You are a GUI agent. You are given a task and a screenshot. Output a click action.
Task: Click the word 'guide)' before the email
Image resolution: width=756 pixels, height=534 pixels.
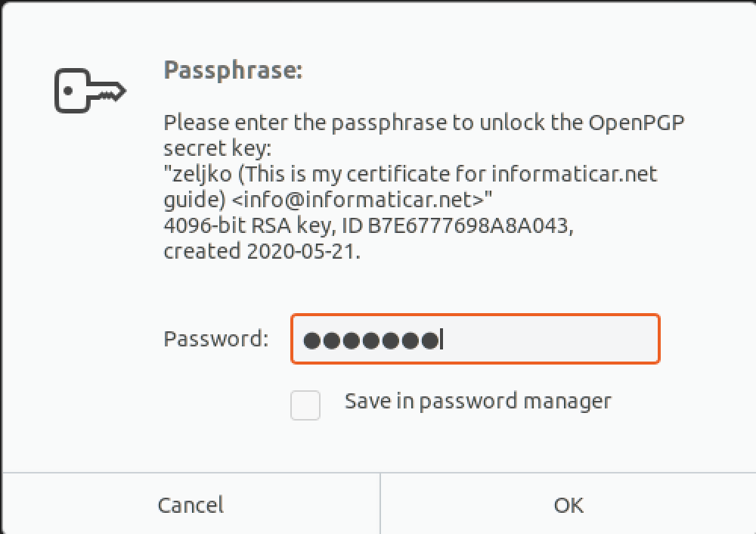[195, 200]
